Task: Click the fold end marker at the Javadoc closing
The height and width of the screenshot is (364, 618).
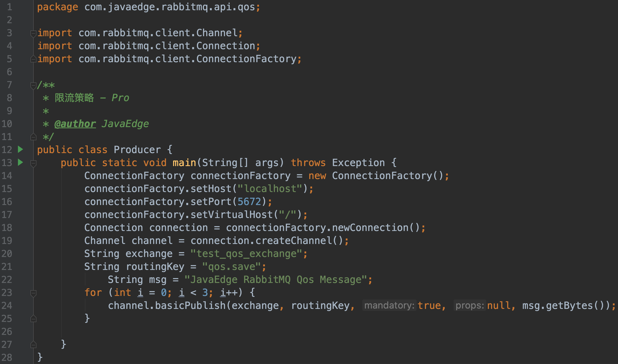Action: [33, 137]
